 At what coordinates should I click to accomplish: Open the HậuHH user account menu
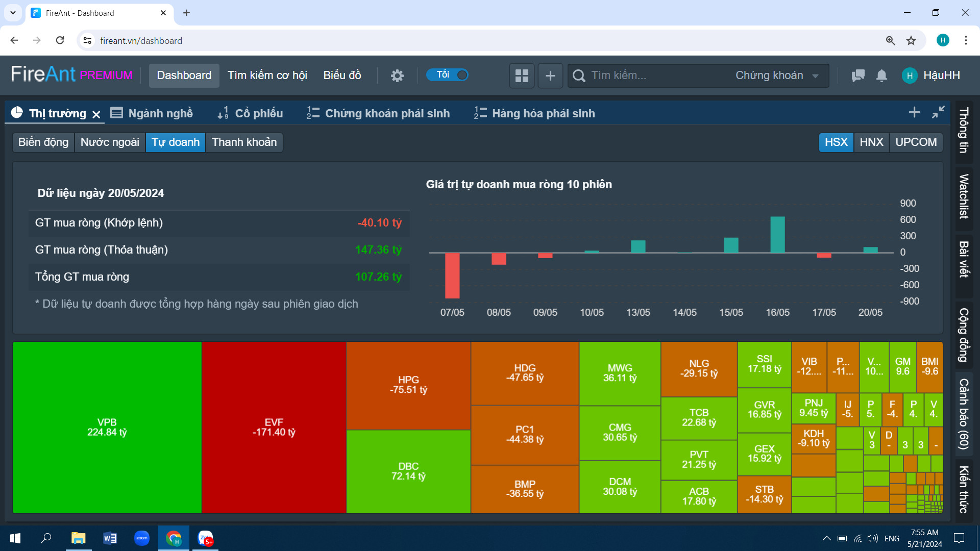click(932, 76)
